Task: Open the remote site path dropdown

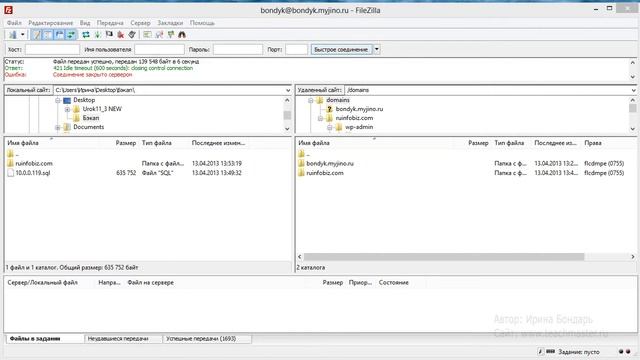Action: click(x=633, y=90)
